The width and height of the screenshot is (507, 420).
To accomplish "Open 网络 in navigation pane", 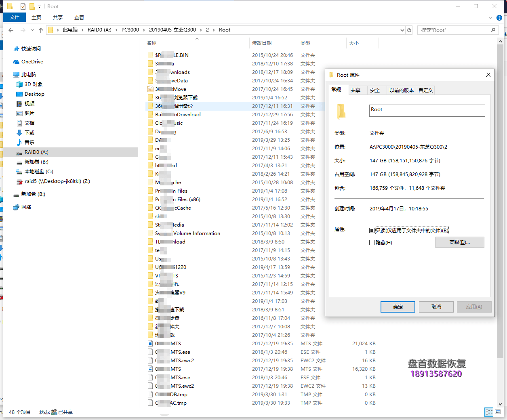I will pos(22,207).
